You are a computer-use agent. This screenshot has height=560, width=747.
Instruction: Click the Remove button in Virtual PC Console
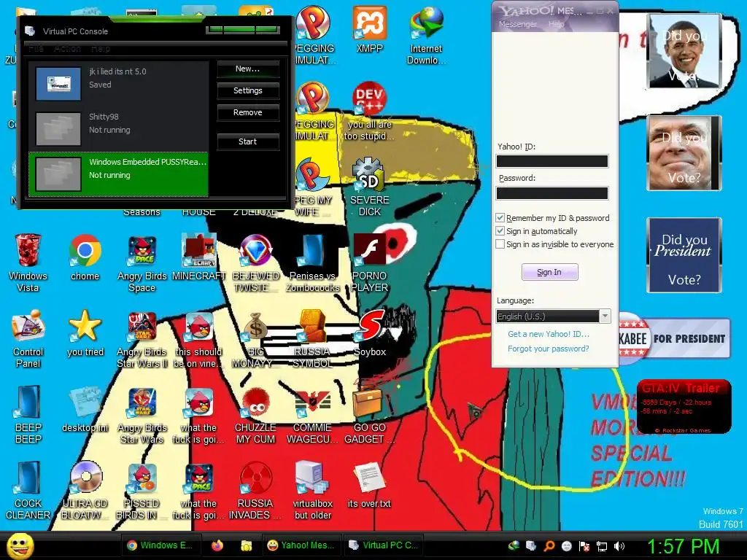(x=248, y=112)
